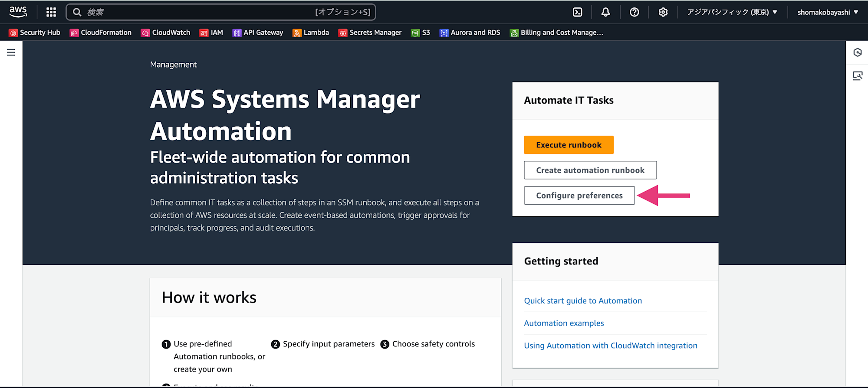Open the S3 favorite
This screenshot has width=868, height=388.
[x=421, y=33]
